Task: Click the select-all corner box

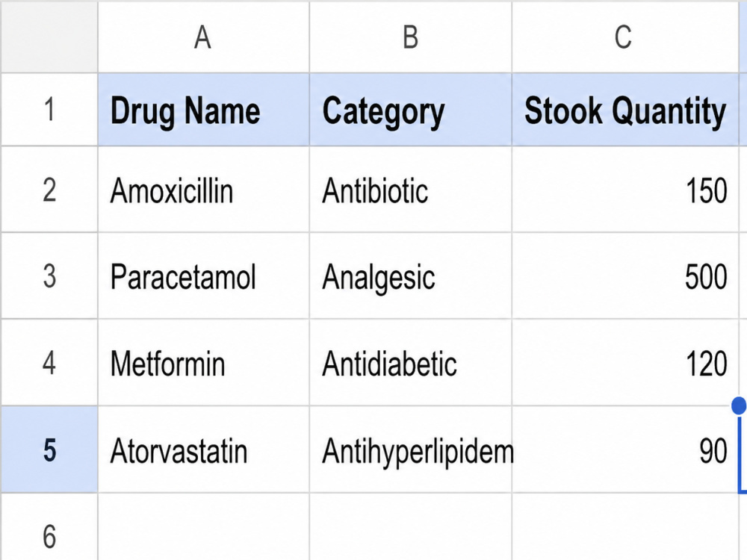Action: tap(49, 37)
